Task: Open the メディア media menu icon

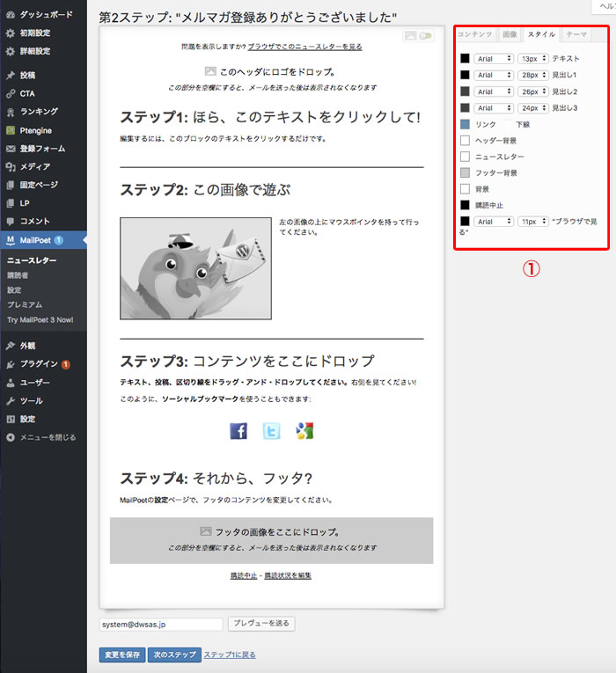Action: click(11, 166)
